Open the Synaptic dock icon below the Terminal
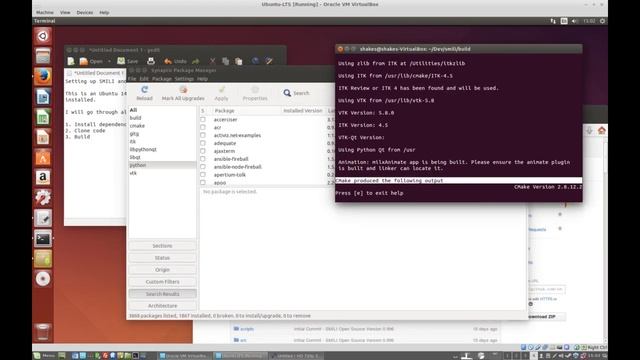The height and width of the screenshot is (360, 640). click(x=43, y=259)
